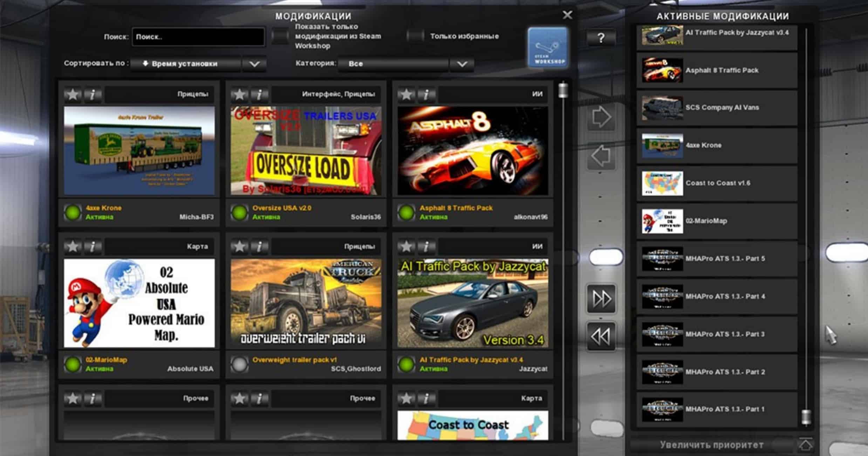
Task: Select SCS Company AI Vans entry
Action: coord(717,108)
